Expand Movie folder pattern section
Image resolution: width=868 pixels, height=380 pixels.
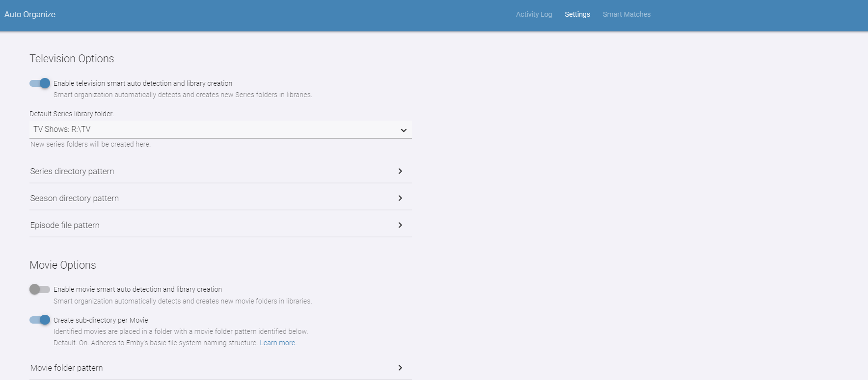[220, 368]
